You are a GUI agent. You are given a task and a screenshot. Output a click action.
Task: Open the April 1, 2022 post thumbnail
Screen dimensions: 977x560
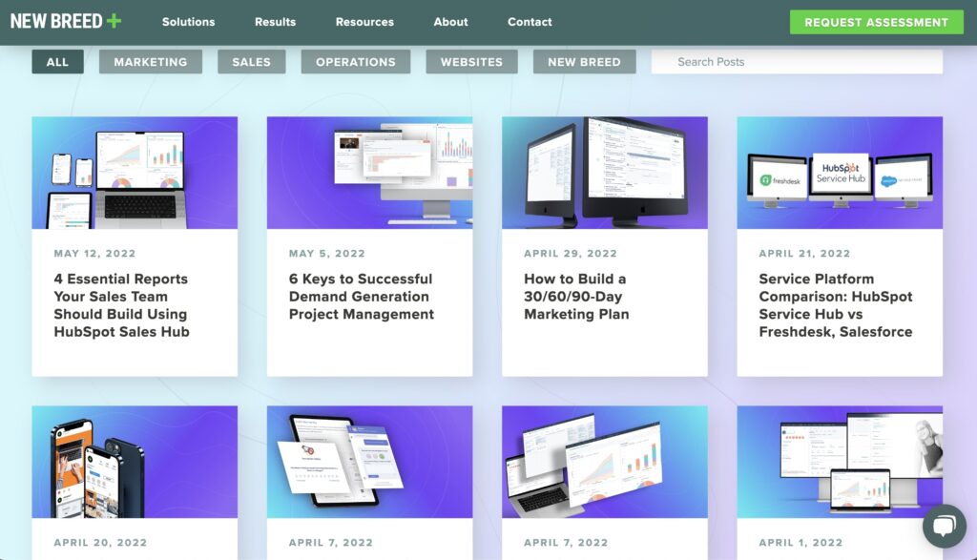tap(840, 462)
